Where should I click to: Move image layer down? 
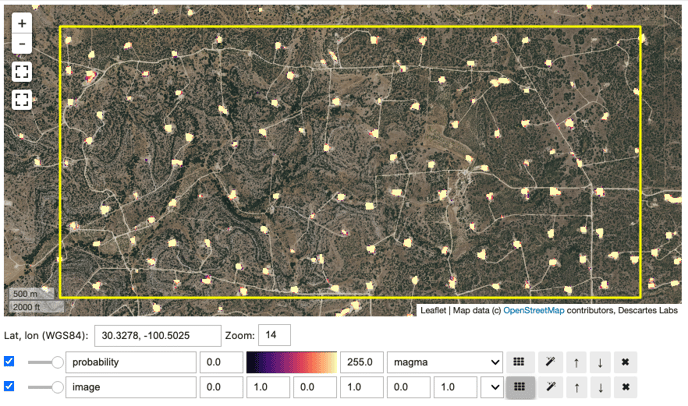coord(600,387)
